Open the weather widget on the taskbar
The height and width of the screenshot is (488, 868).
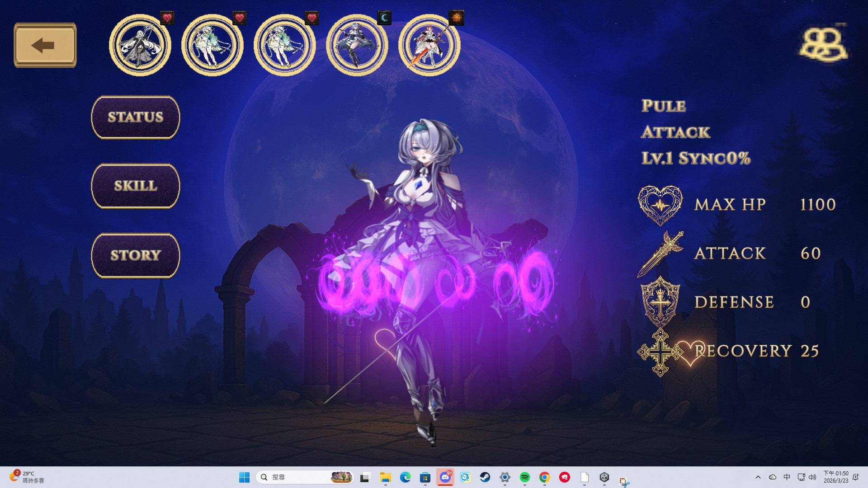(27, 477)
